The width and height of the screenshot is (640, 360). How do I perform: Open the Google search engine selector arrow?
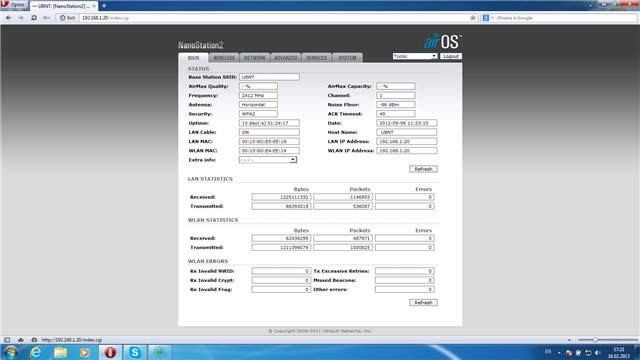point(492,18)
